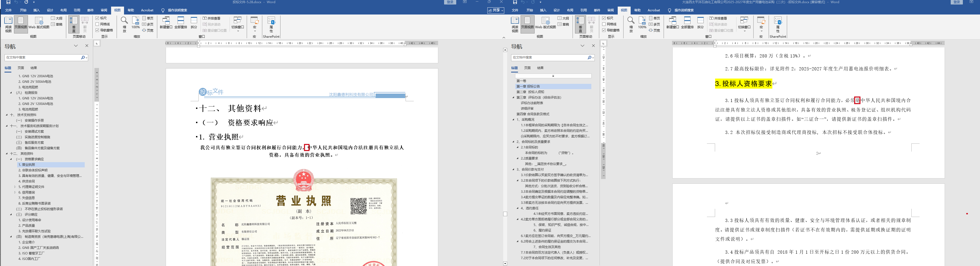Click the save icon in the 投标文件 title bar
Image resolution: width=980 pixels, height=266 pixels.
point(8,2)
